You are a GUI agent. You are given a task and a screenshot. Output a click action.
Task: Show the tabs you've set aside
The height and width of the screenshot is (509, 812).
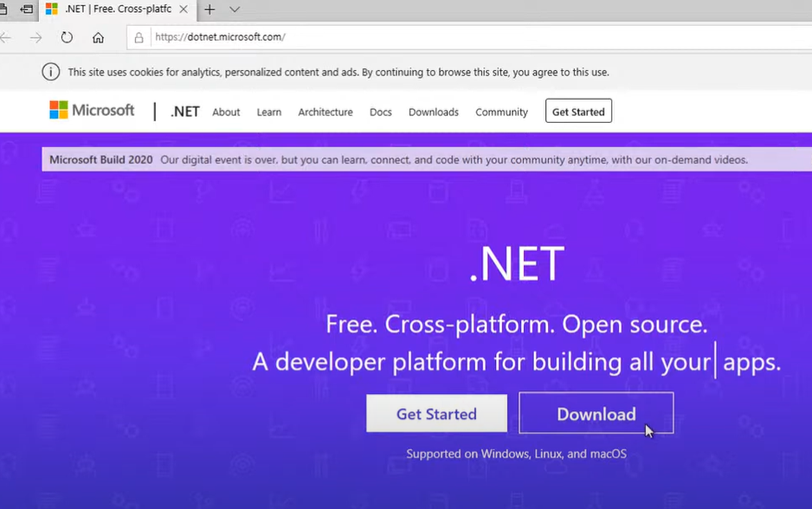pos(3,10)
